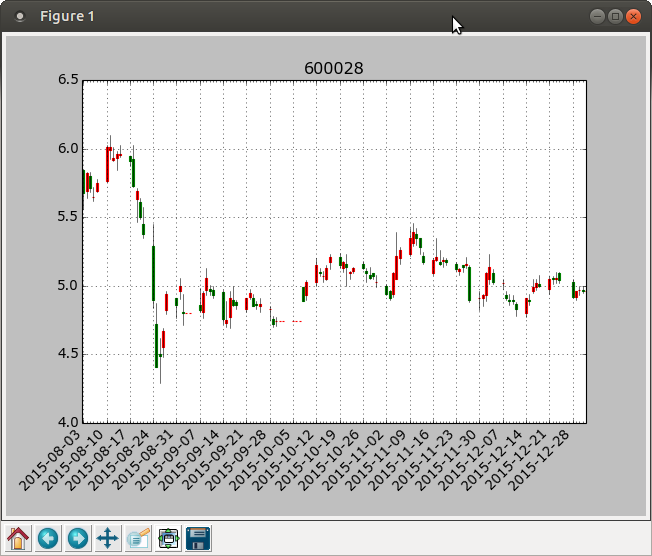652x556 pixels.
Task: Reset the plot with the Home icon
Action: pyautogui.click(x=18, y=539)
